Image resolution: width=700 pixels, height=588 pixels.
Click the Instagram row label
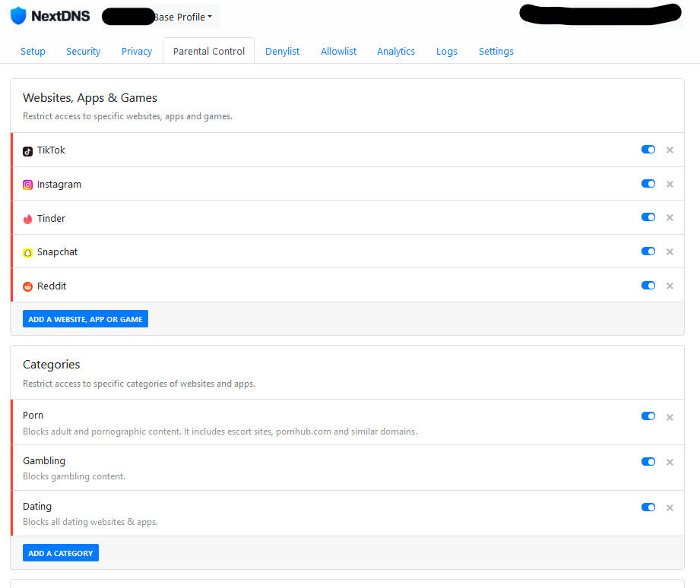pos(59,185)
